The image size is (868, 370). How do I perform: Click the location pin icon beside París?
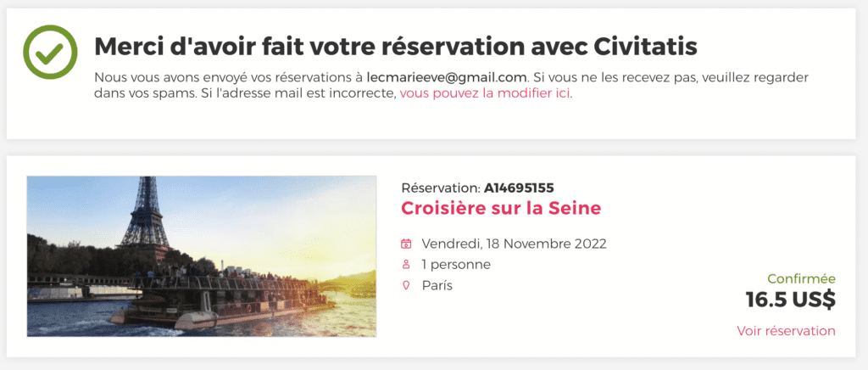coord(406,285)
